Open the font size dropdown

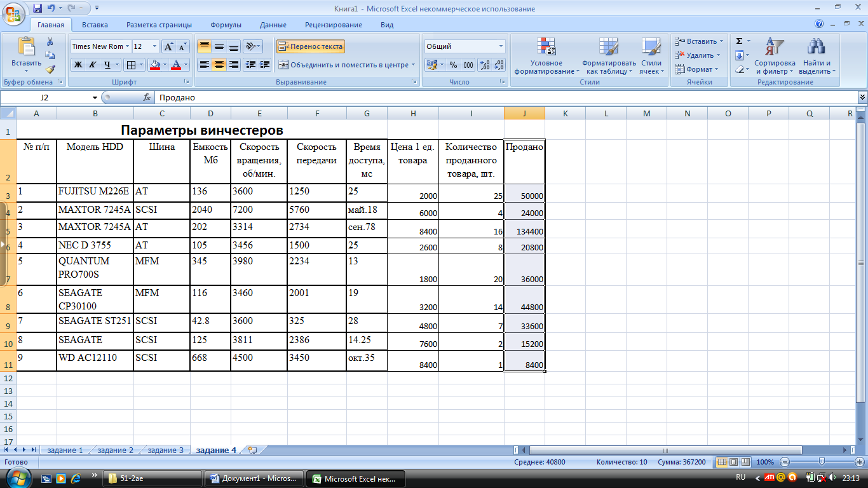tap(155, 46)
